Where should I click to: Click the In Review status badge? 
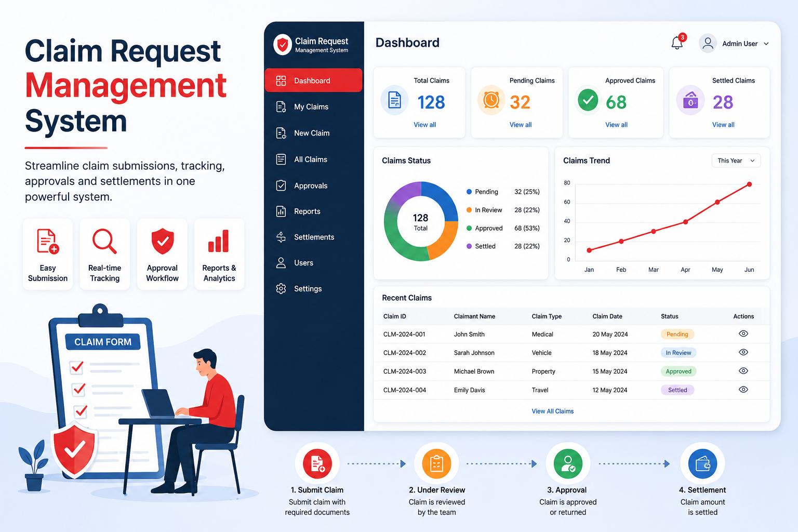tap(679, 353)
